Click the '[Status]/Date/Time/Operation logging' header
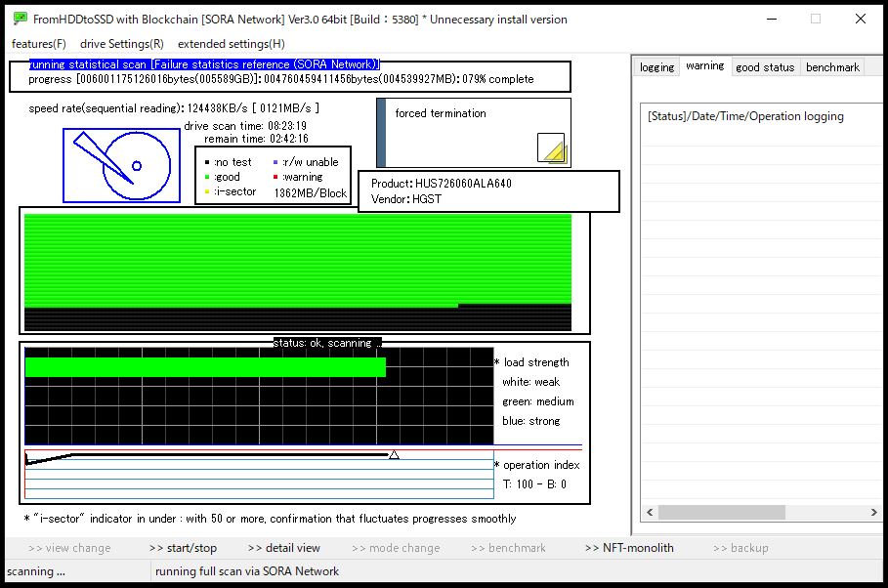The height and width of the screenshot is (588, 888). [745, 116]
